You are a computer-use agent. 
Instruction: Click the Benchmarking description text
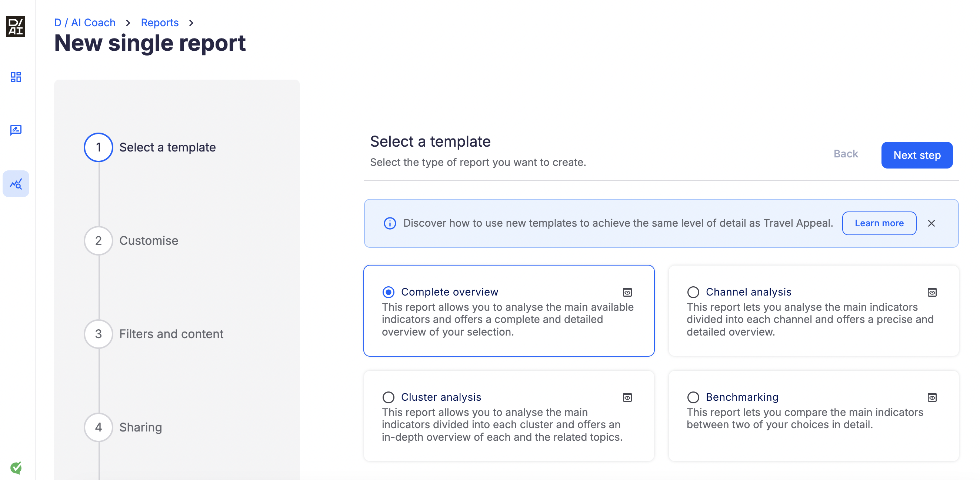[x=805, y=419]
